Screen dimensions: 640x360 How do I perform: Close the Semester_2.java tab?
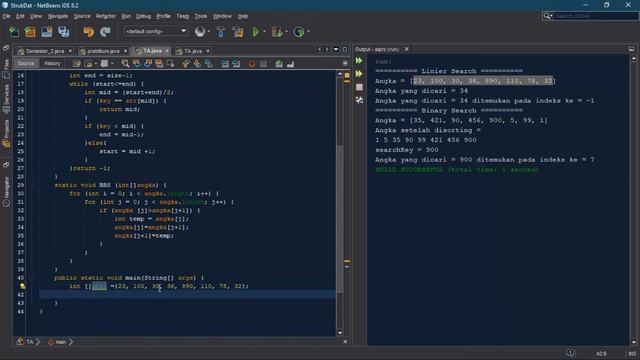70,51
